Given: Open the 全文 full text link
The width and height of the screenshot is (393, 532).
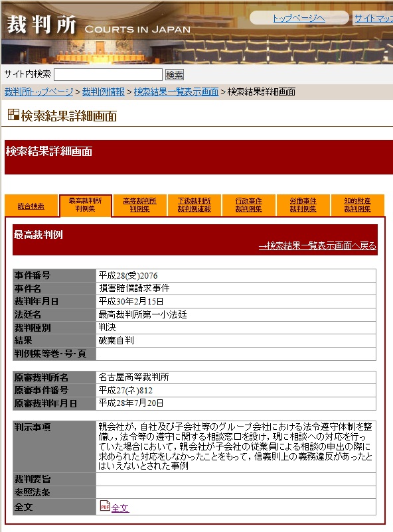Looking at the screenshot, I should coord(120,508).
